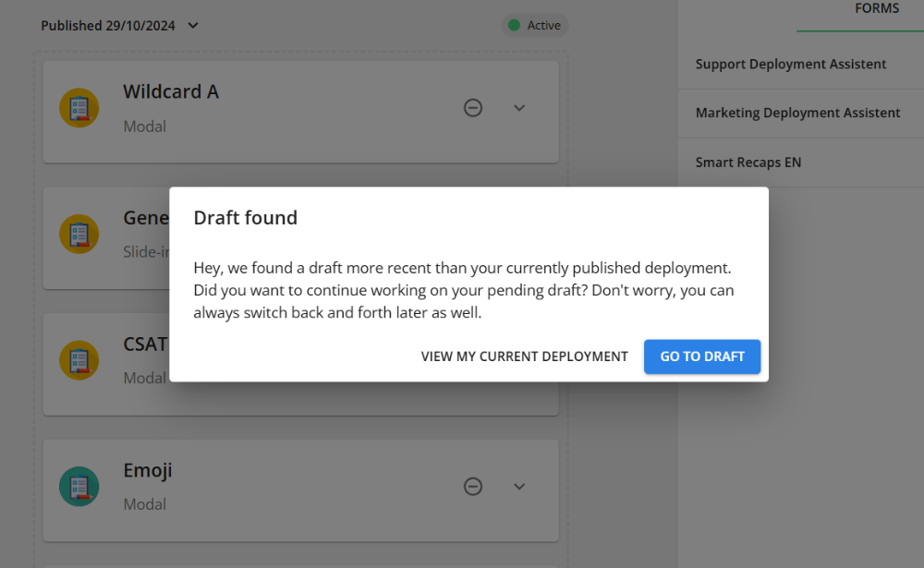Click the disable icon on the Emoji modal
Viewport: 924px width, 568px height.
(473, 486)
